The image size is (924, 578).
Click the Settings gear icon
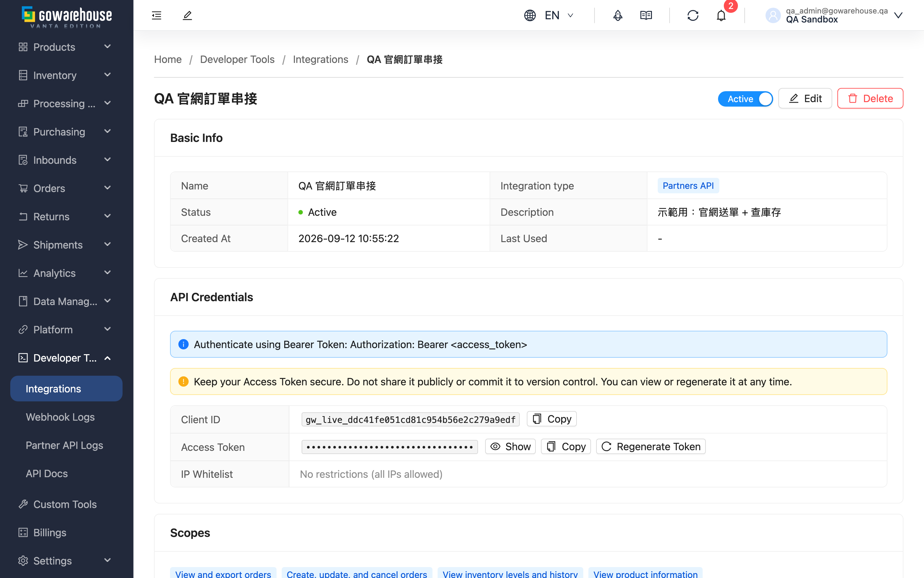[x=23, y=561]
